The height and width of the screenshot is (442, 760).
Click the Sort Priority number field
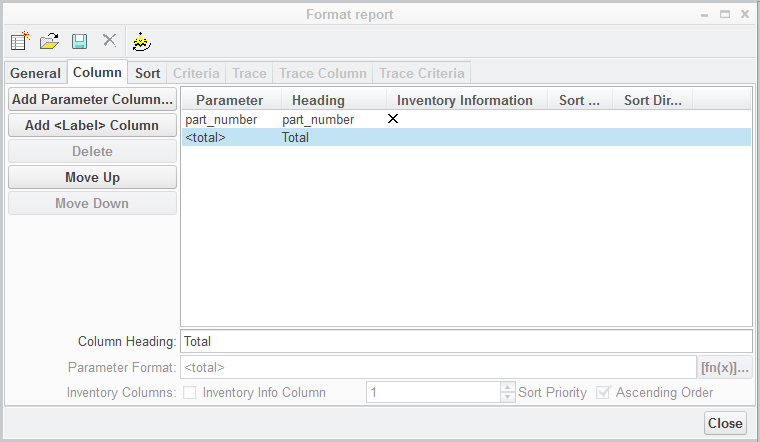[x=433, y=392]
